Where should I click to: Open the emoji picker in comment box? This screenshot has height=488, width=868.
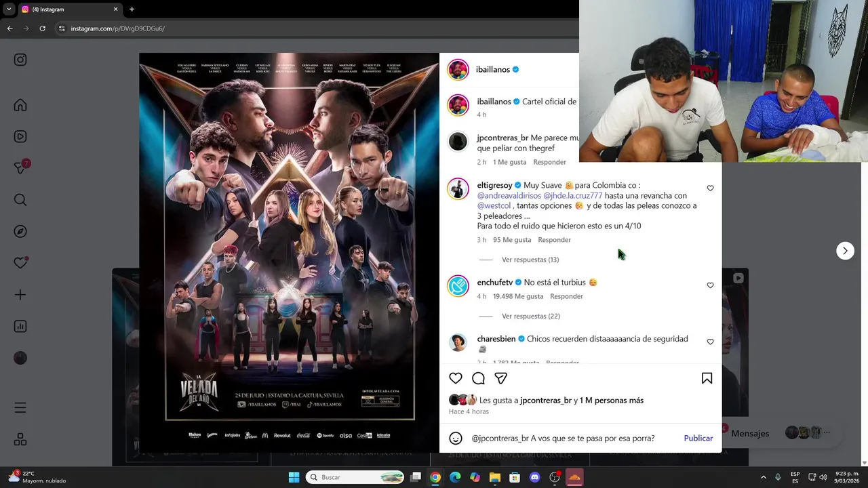point(456,439)
